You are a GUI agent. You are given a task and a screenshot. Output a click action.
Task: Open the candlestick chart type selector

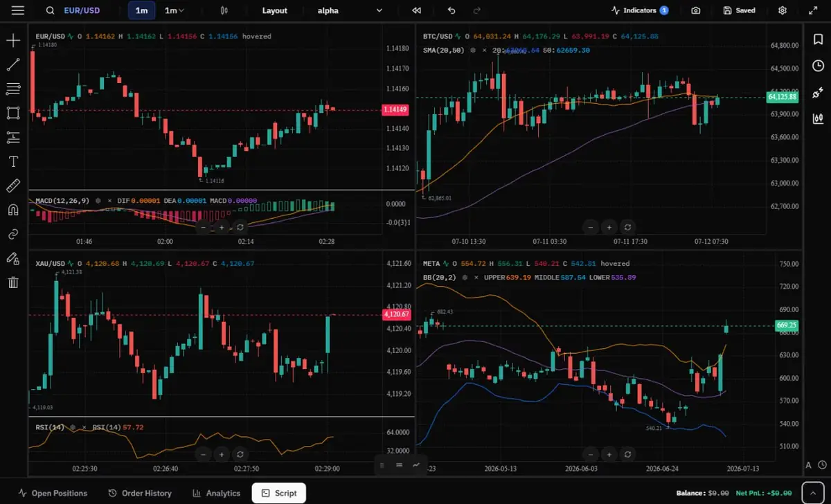point(224,10)
